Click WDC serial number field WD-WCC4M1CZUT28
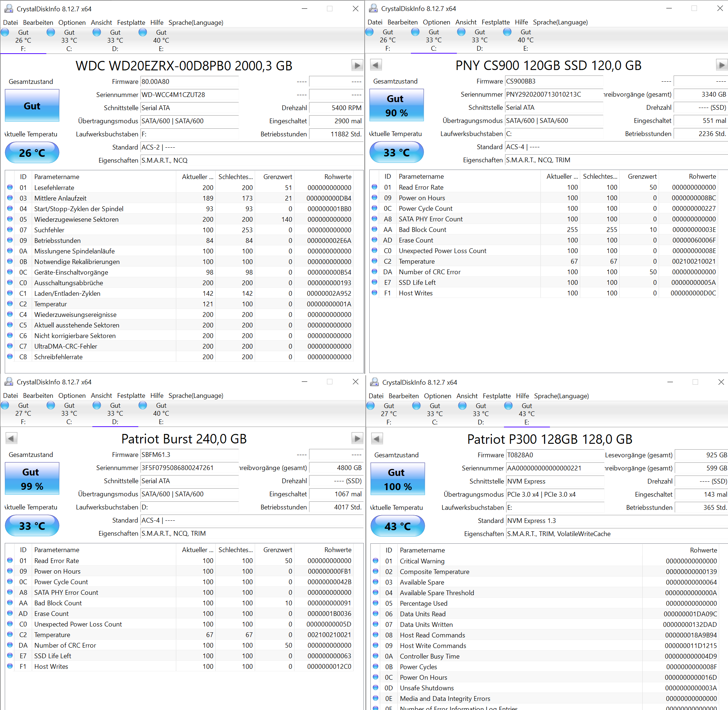Screen dimensions: 728x710 click(x=189, y=95)
